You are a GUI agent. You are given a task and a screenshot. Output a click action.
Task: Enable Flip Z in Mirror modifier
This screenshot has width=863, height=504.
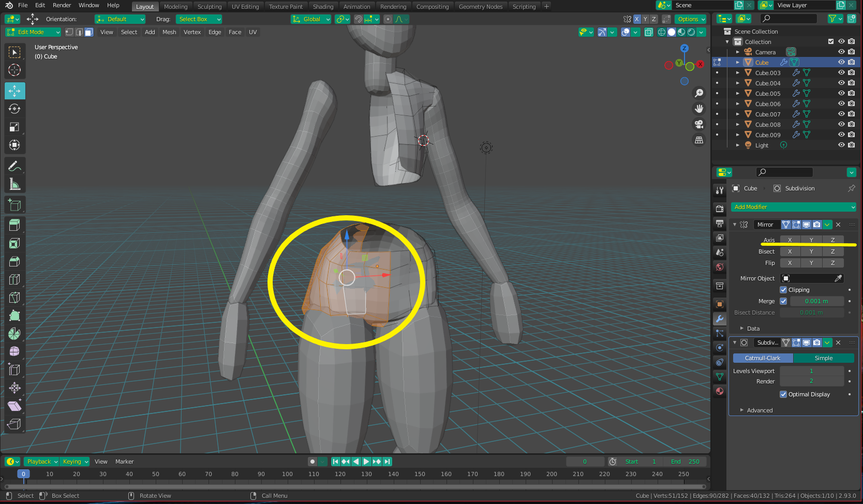[x=832, y=263]
